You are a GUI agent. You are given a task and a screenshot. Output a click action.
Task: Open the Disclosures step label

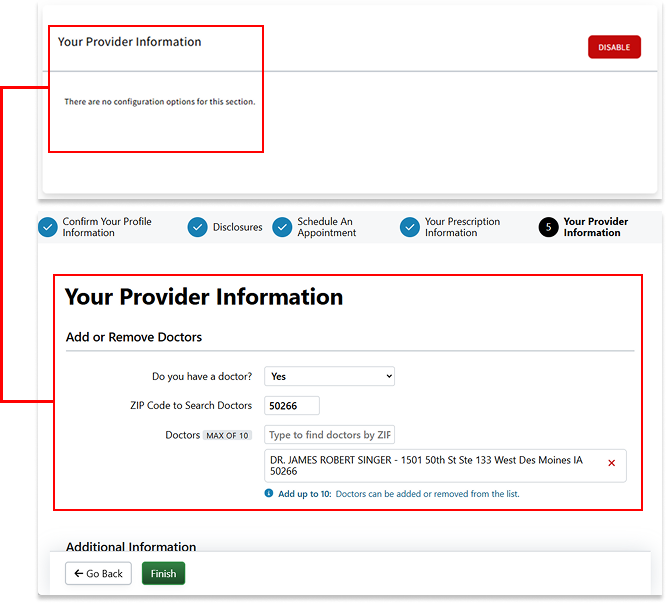point(237,227)
